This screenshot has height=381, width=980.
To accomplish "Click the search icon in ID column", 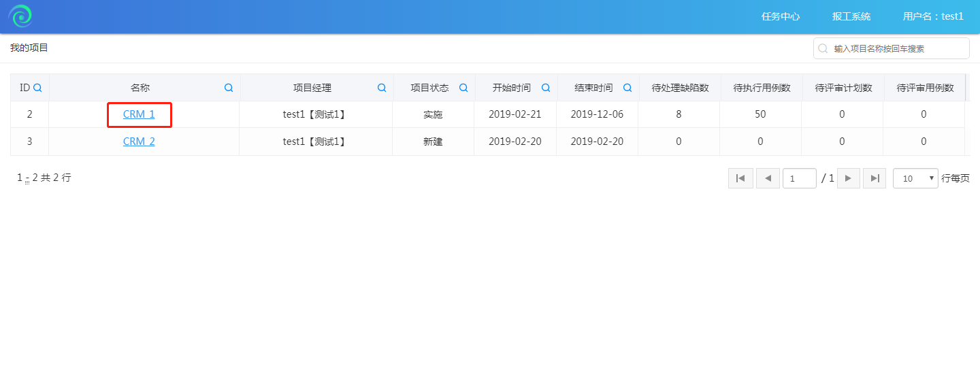I will 38,88.
